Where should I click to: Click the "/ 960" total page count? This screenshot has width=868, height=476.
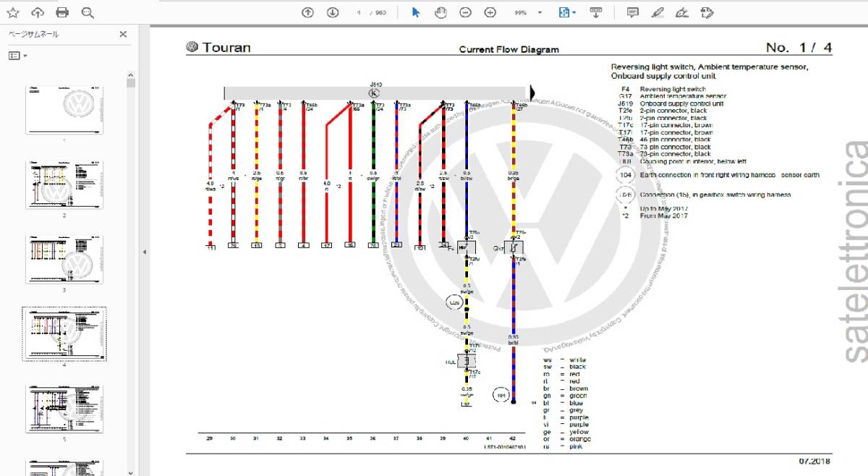pyautogui.click(x=378, y=13)
